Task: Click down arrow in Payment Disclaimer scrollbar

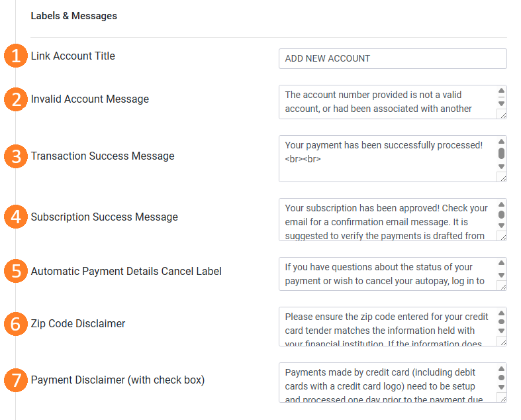Action: [501, 387]
